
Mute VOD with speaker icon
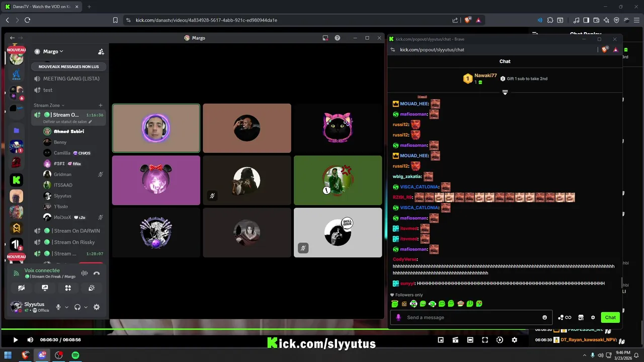30,340
